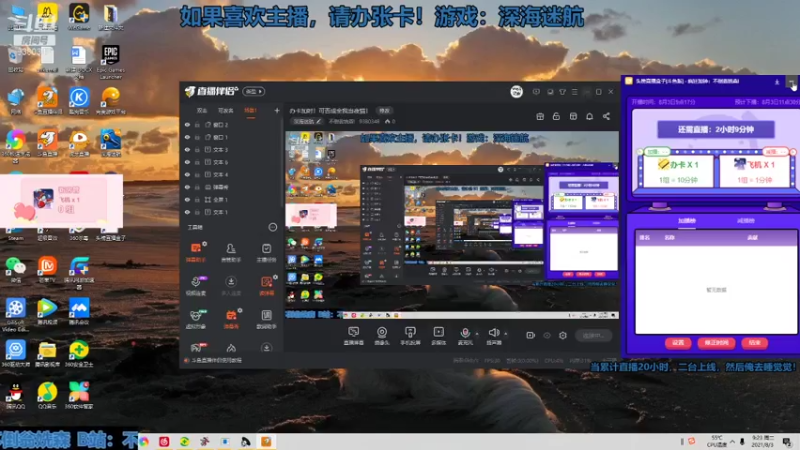
Task: Toggle visibility of the 文本 4 layer
Action: (x=187, y=174)
